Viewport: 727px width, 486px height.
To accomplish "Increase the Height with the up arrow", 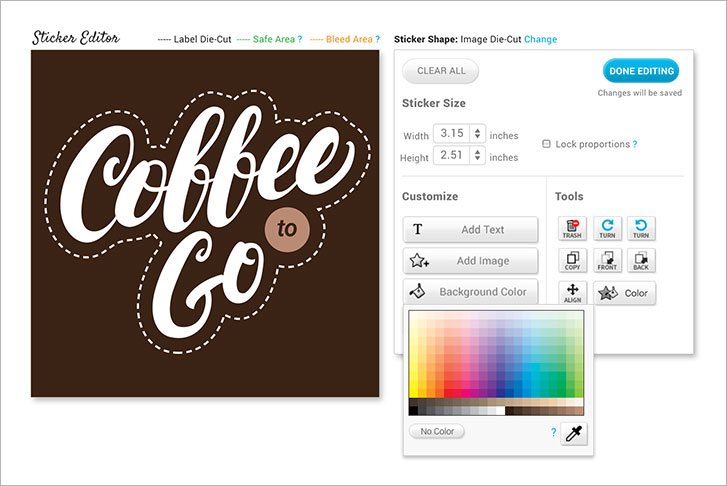I will [477, 152].
